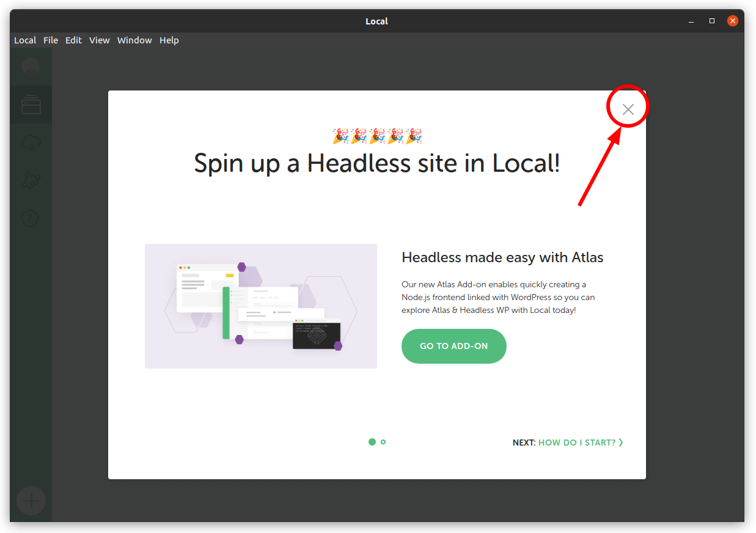
Task: Click the heading "Spin up a Headless site in Local!"
Action: 377,163
